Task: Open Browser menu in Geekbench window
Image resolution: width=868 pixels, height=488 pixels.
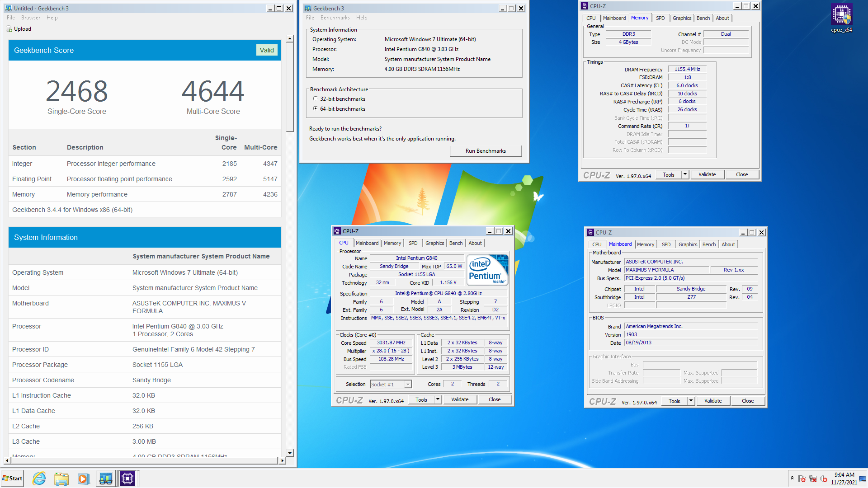Action: (31, 18)
